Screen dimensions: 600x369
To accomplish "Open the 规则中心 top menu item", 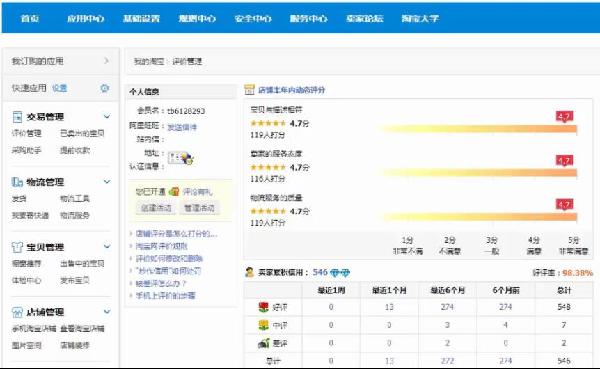I will pos(197,18).
